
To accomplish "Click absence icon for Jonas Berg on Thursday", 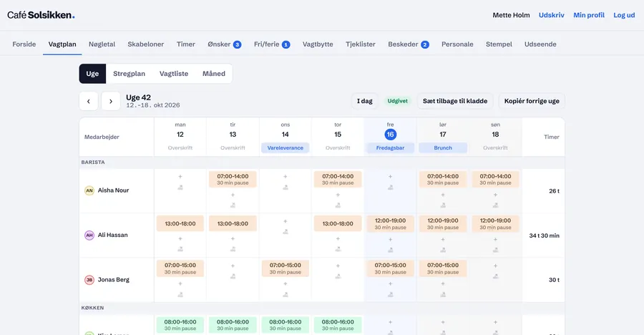I will tap(338, 276).
